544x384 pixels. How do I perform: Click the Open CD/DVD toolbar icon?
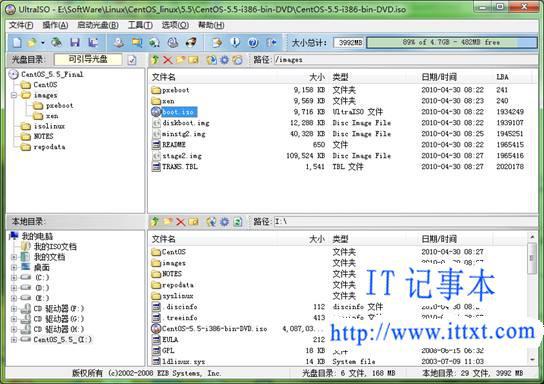point(56,43)
